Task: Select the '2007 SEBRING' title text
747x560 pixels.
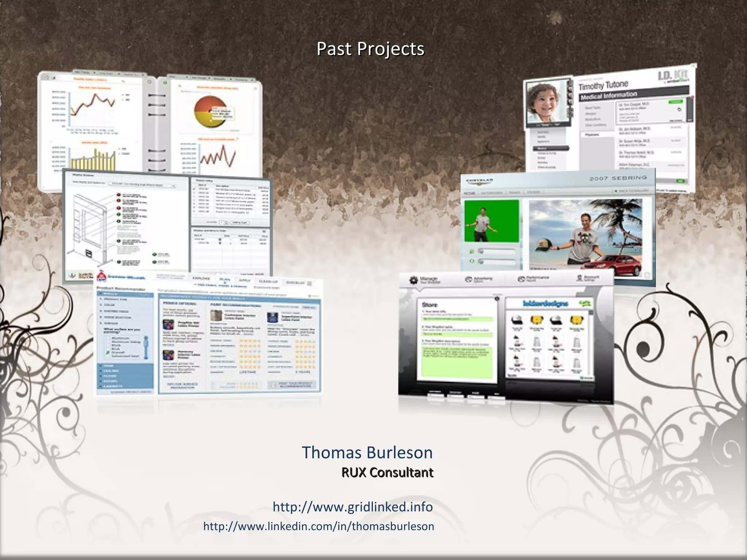Action: pos(618,178)
